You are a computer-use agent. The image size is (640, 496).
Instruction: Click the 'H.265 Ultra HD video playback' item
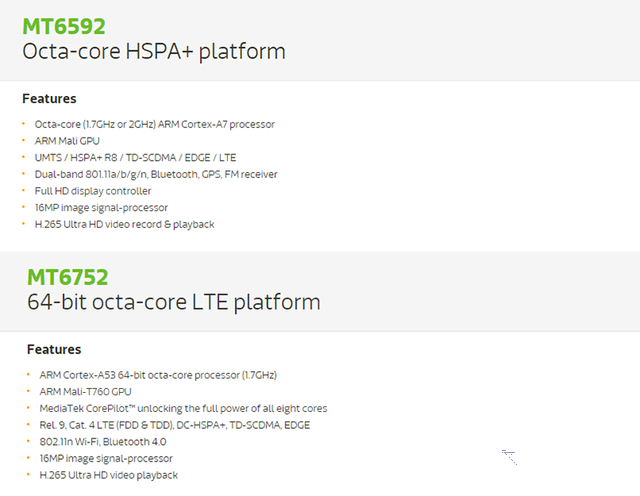pos(108,475)
